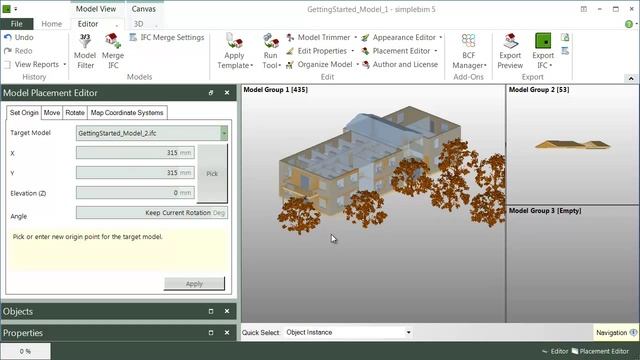640x360 pixels.
Task: Open Author and License
Action: click(400, 64)
